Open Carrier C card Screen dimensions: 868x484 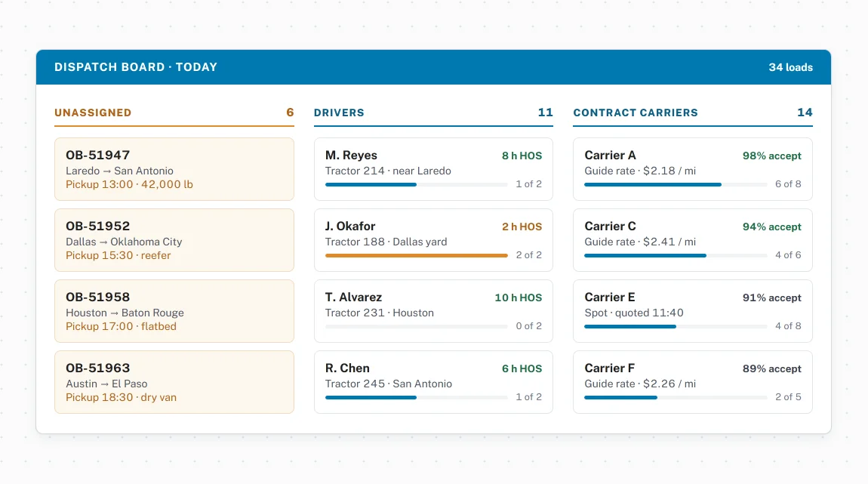click(693, 240)
